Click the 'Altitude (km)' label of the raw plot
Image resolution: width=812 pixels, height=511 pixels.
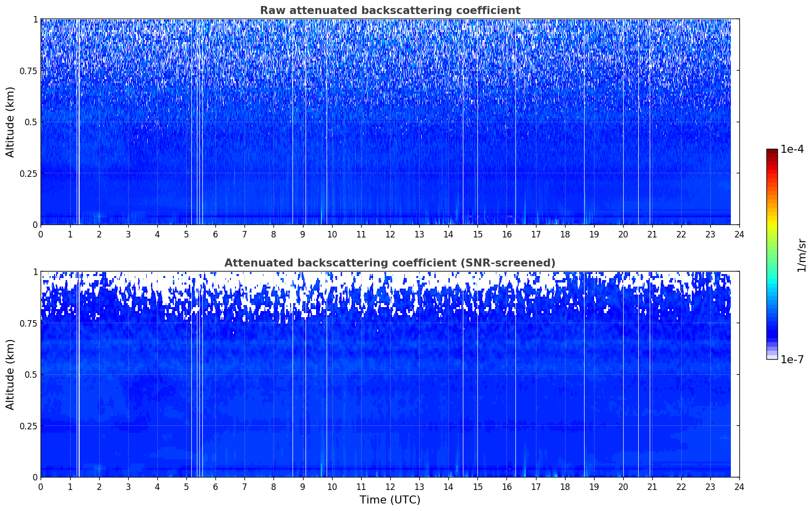[x=11, y=122]
